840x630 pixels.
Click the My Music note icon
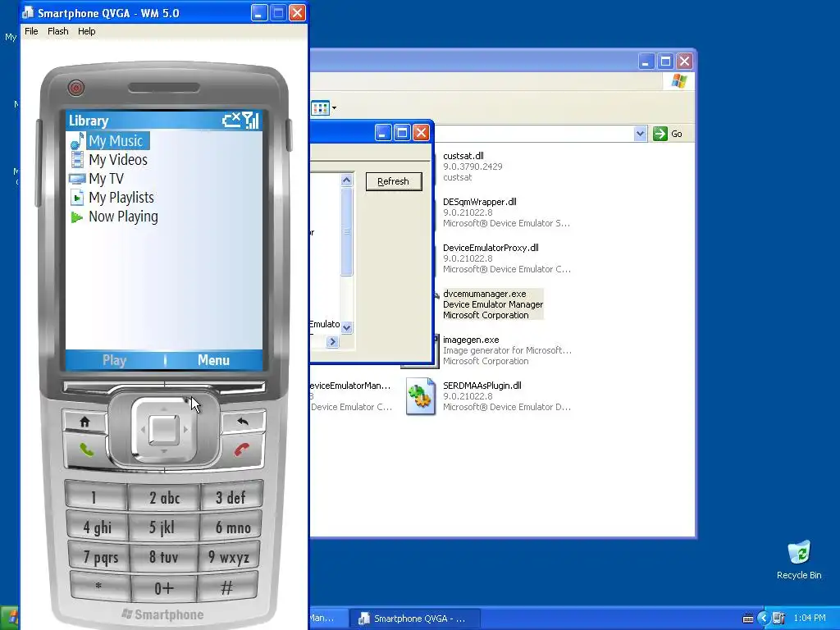coord(77,141)
